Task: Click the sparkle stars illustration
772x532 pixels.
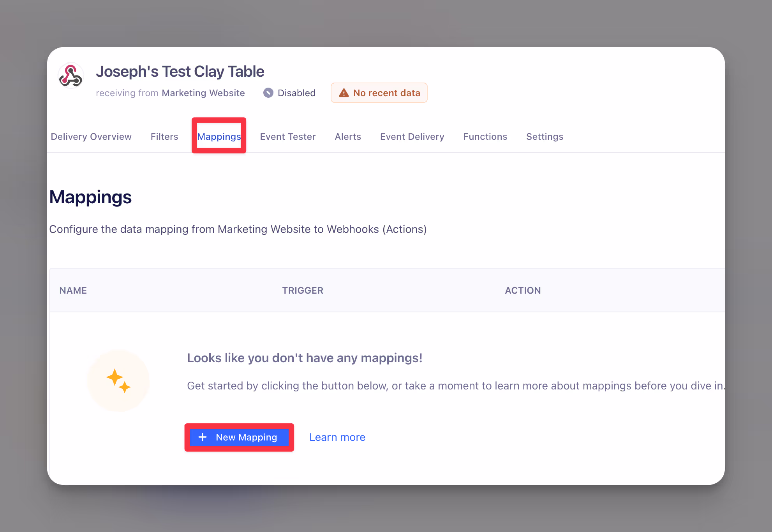Action: coord(118,381)
